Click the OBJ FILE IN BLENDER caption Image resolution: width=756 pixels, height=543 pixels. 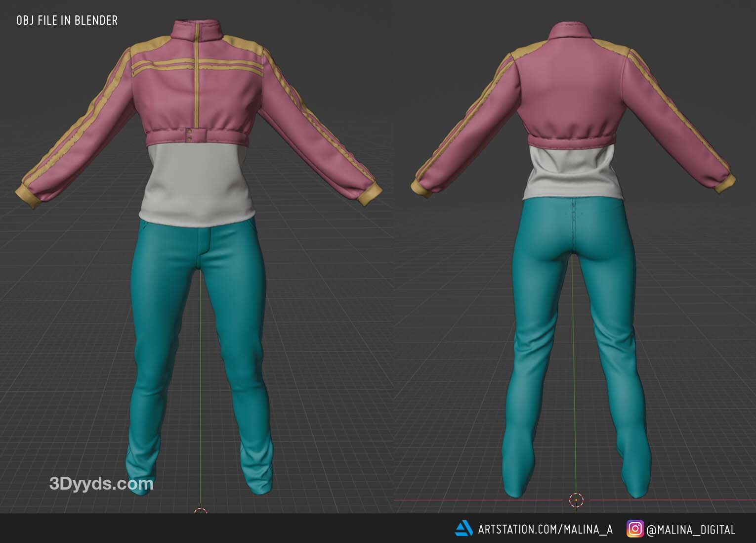click(x=67, y=20)
